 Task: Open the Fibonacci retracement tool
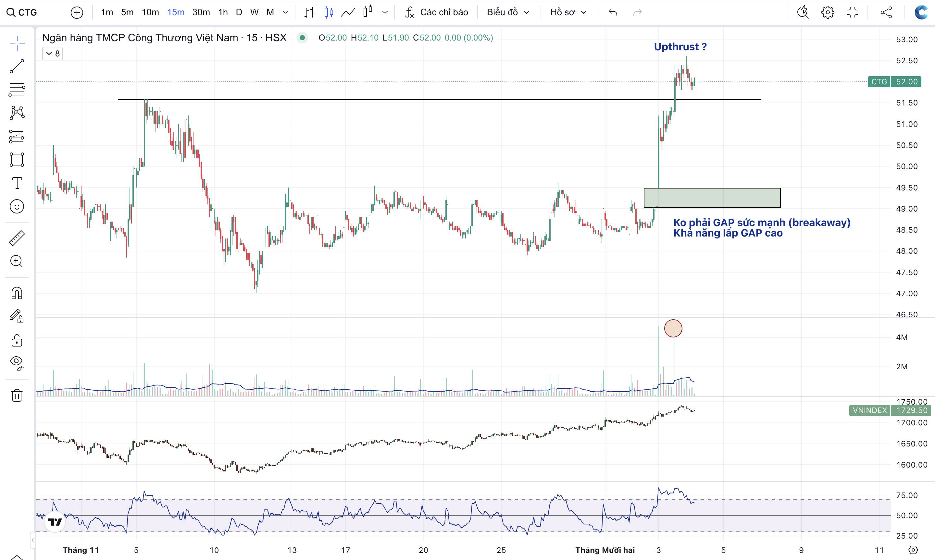point(17,90)
